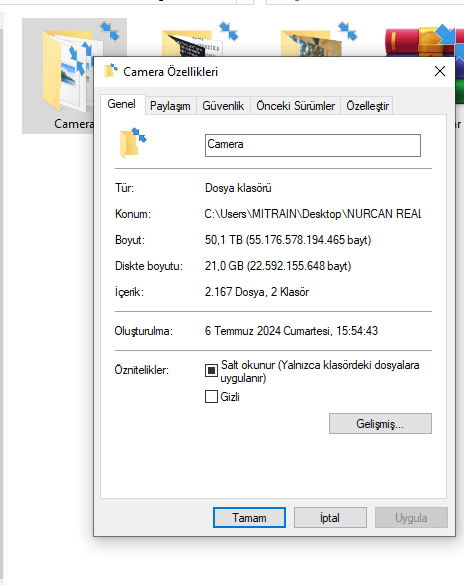Switch to the Genel tab
This screenshot has height=585, width=464.
tap(122, 104)
